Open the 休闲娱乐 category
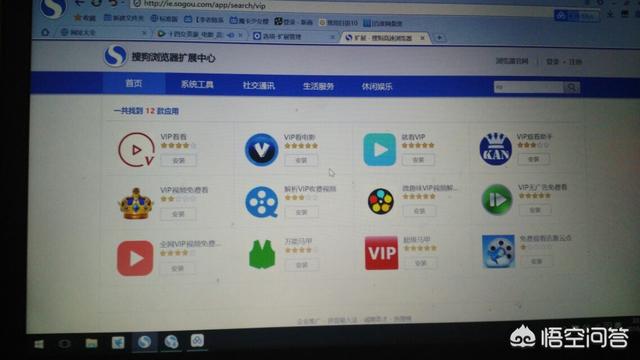 [x=377, y=87]
